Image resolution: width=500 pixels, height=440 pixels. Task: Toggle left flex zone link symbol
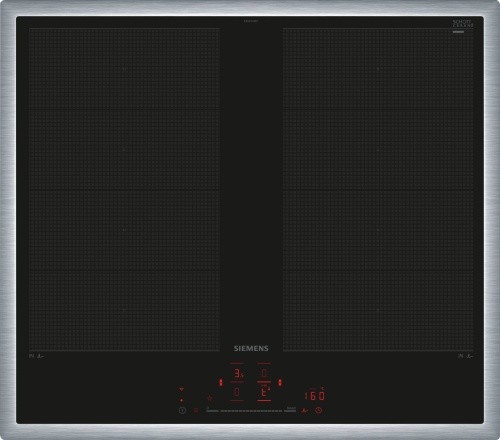(220, 382)
